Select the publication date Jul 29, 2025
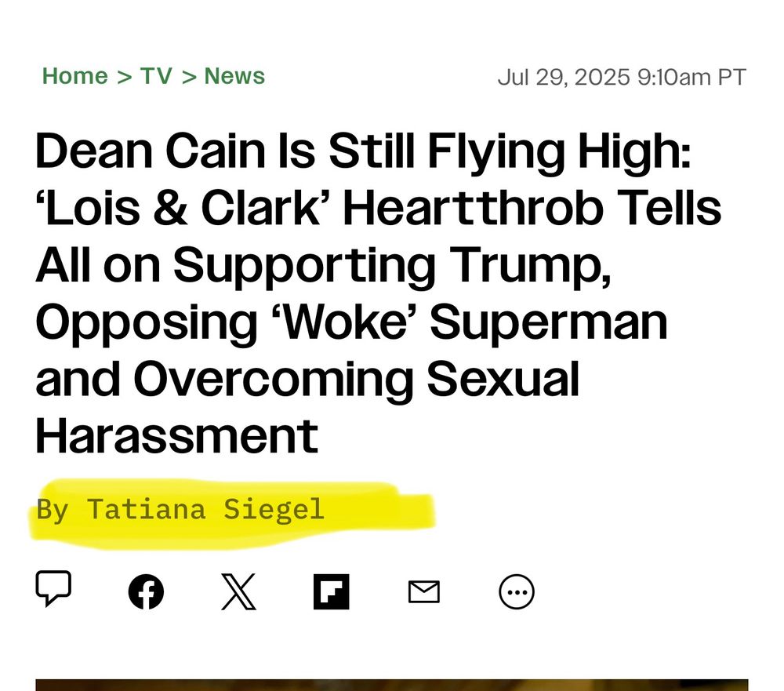784x691 pixels. (622, 76)
